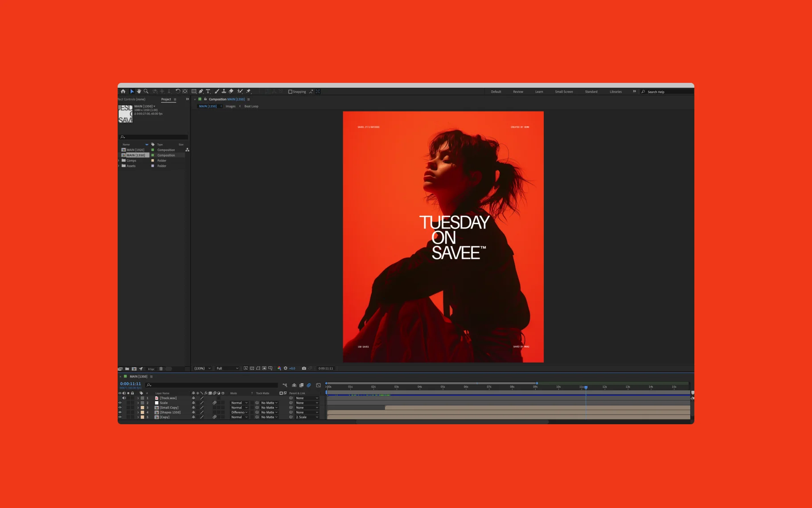This screenshot has width=812, height=508.
Task: Open the Project panel tab
Action: tap(166, 99)
